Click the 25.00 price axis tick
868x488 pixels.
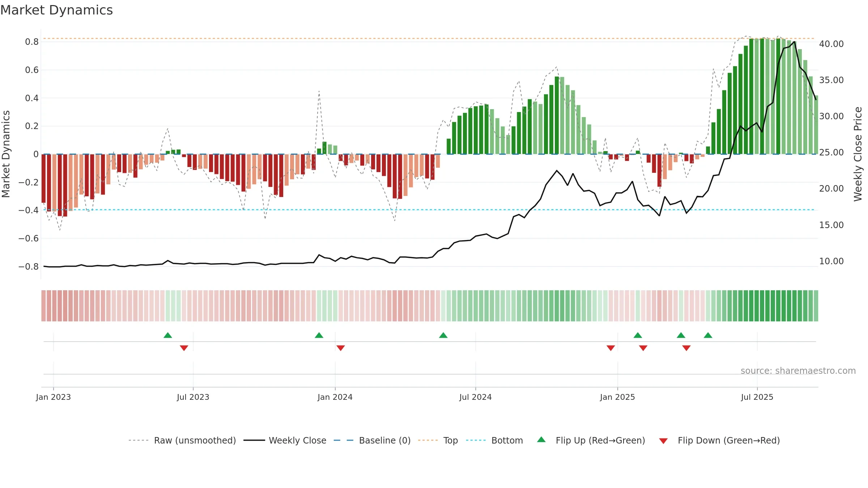(x=831, y=152)
